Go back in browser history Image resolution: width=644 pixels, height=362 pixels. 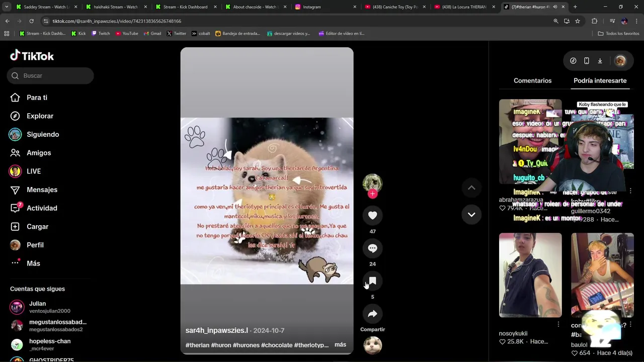point(7,21)
